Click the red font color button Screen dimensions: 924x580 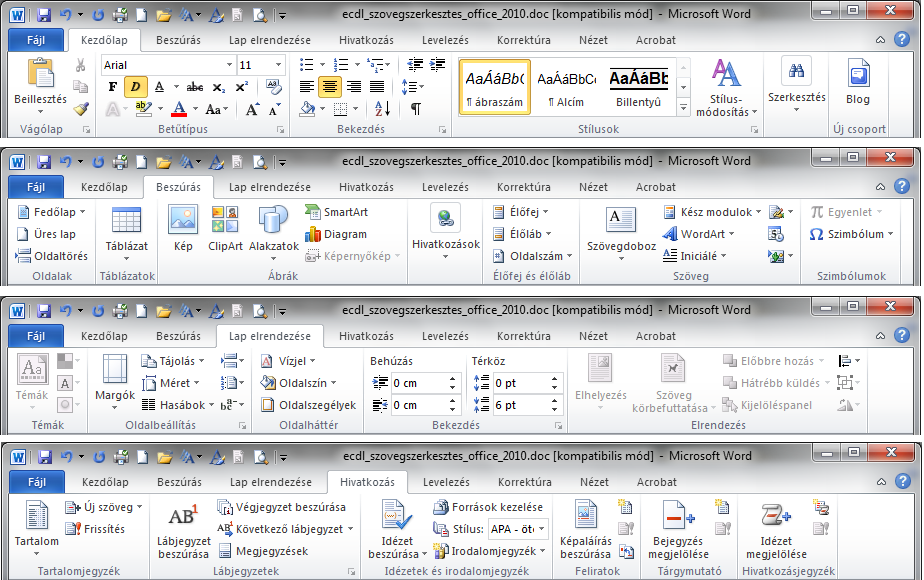180,109
